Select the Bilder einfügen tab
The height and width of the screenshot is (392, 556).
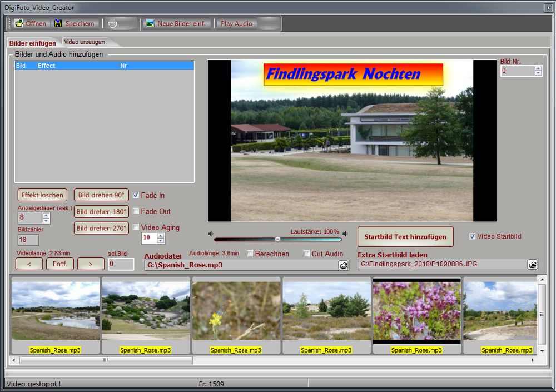tap(33, 43)
